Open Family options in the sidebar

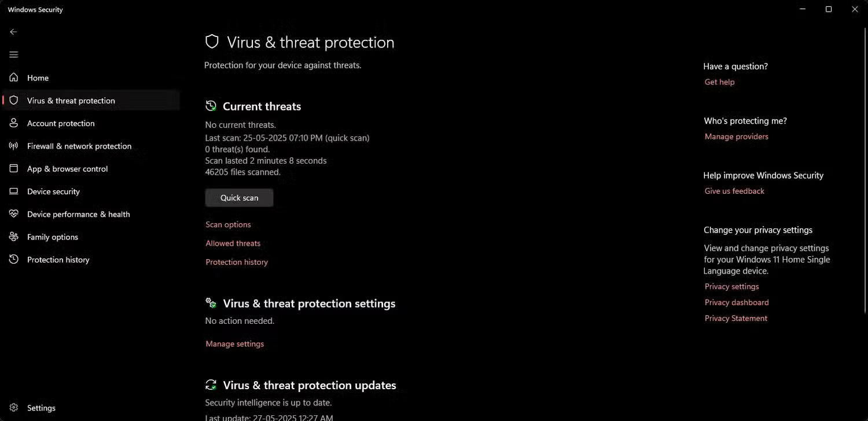click(x=52, y=237)
